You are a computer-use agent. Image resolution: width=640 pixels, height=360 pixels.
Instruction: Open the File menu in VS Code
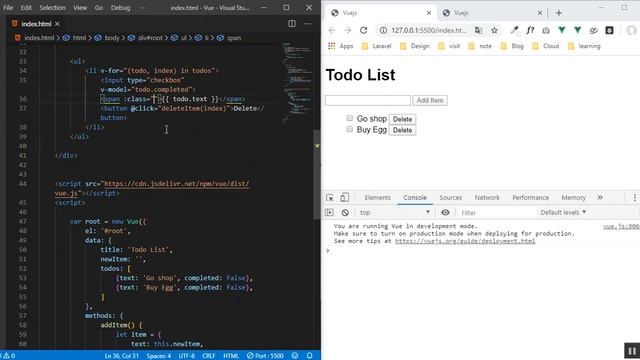click(8, 8)
